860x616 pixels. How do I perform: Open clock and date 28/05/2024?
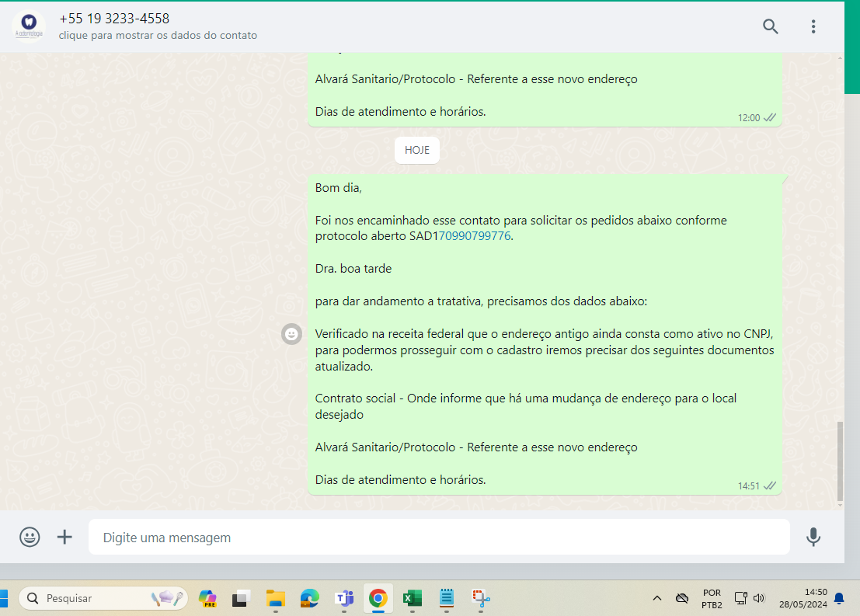(803, 598)
